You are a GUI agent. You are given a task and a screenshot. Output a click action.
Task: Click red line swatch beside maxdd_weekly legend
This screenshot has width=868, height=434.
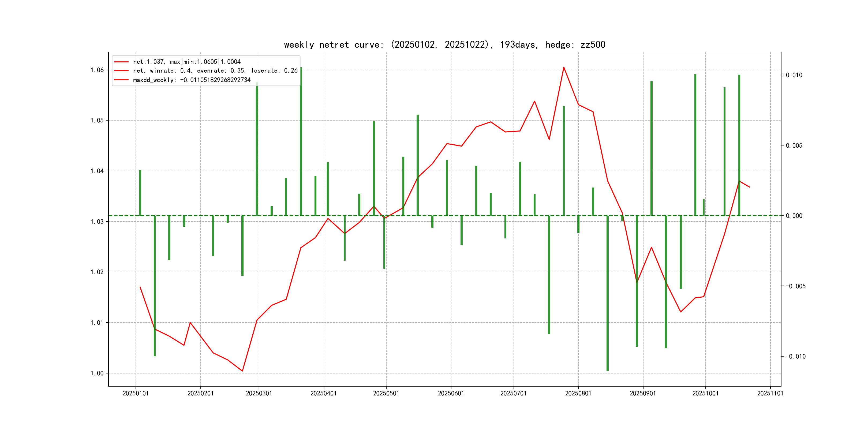pos(121,80)
